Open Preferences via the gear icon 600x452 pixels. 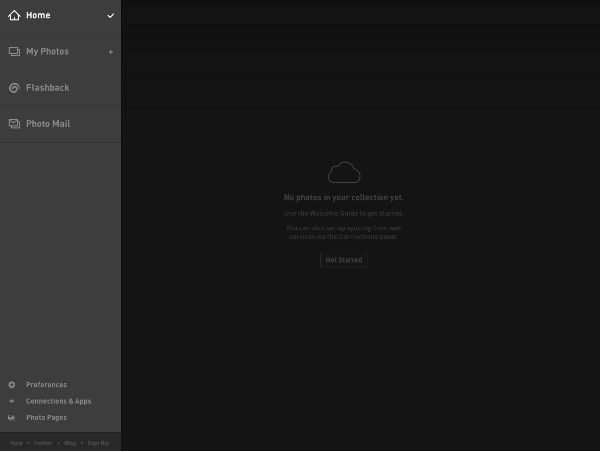pyautogui.click(x=12, y=385)
